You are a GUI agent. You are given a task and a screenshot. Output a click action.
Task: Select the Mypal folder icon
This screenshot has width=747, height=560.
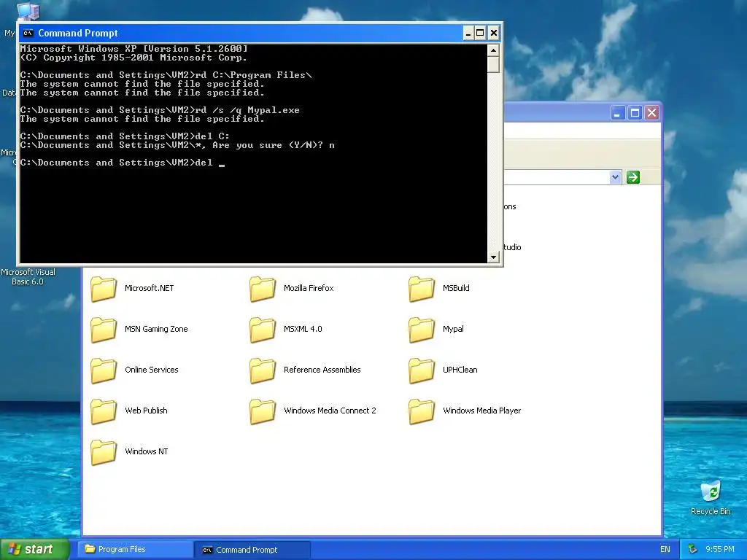[422, 330]
